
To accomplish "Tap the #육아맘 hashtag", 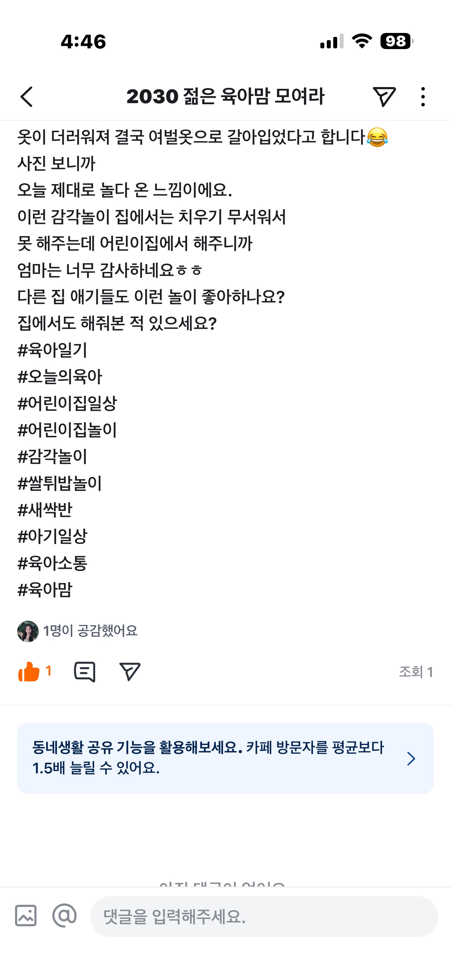I will (45, 590).
